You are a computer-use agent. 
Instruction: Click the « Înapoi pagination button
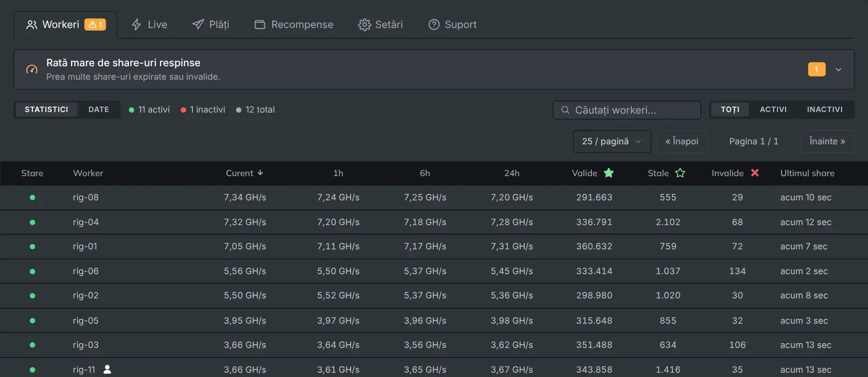[x=682, y=141]
